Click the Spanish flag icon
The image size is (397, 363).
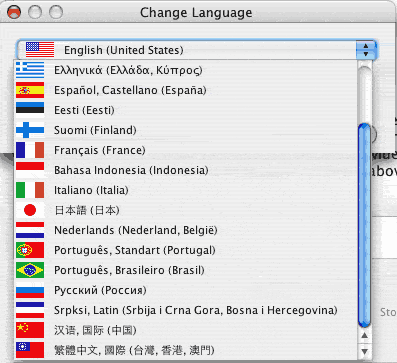pyautogui.click(x=30, y=90)
